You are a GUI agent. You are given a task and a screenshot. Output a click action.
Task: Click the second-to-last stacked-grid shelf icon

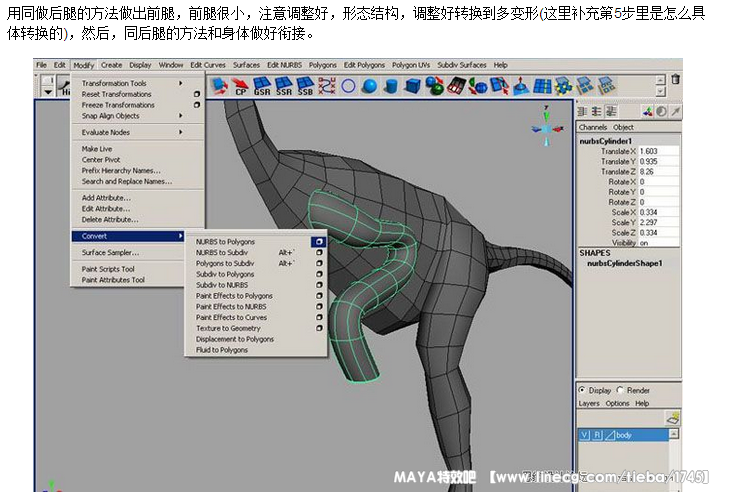(x=585, y=86)
